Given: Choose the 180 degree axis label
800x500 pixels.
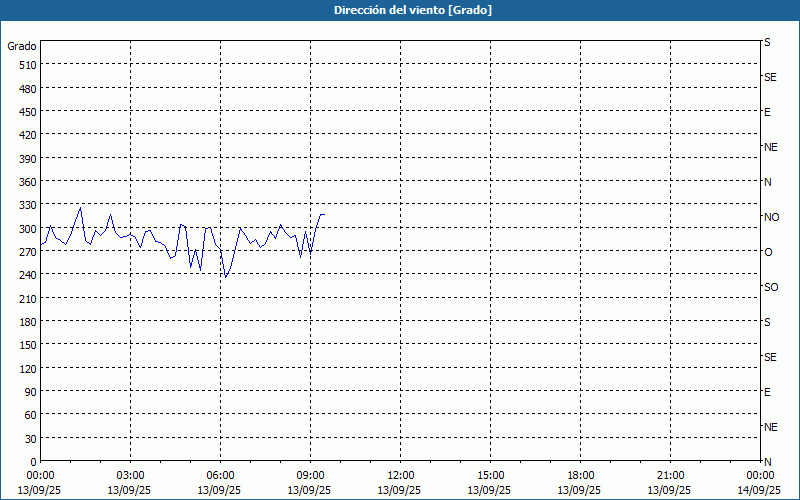Looking at the screenshot, I should 28,322.
